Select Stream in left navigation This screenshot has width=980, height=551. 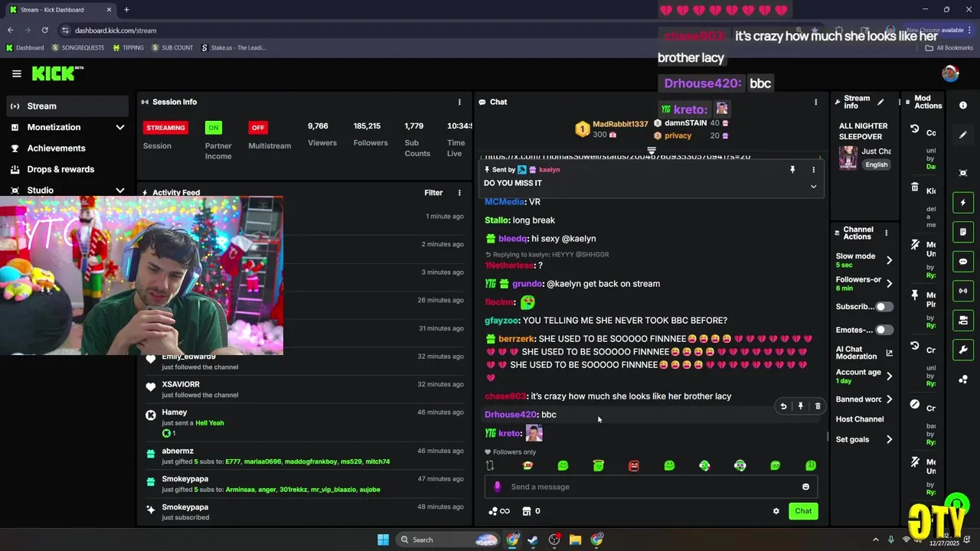pyautogui.click(x=66, y=106)
